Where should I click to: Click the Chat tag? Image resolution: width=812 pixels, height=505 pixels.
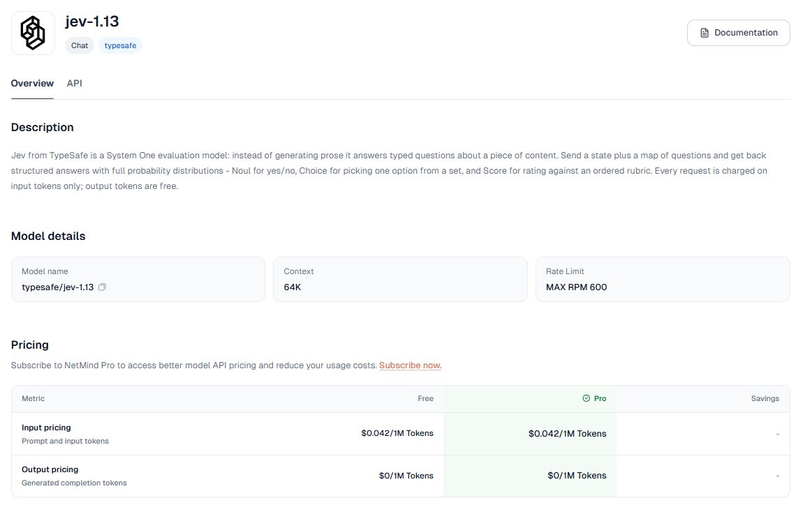[x=80, y=45]
